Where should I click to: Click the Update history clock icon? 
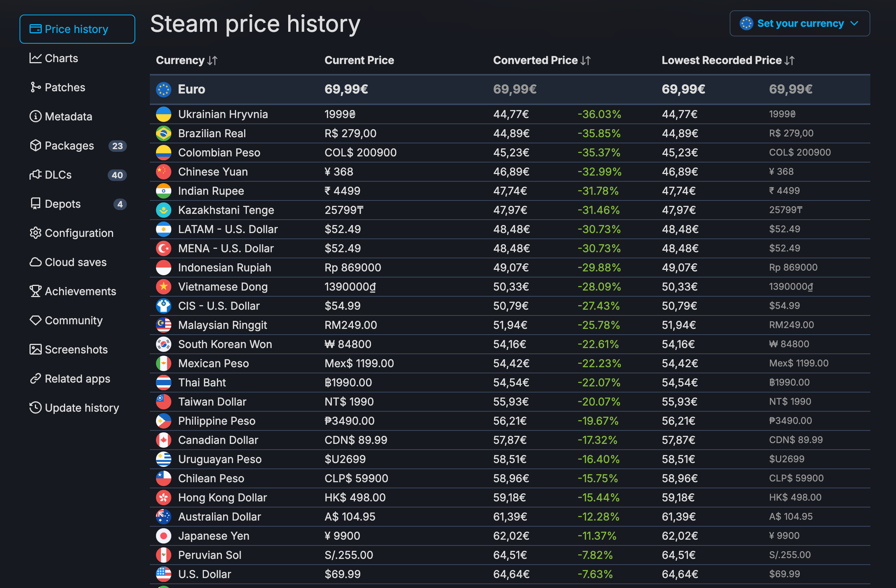(x=35, y=407)
